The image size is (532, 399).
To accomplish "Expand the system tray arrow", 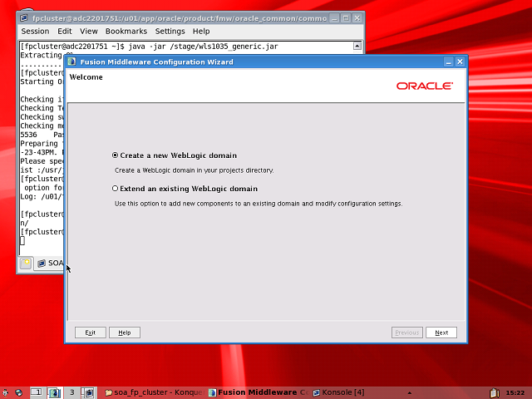I will (410, 393).
